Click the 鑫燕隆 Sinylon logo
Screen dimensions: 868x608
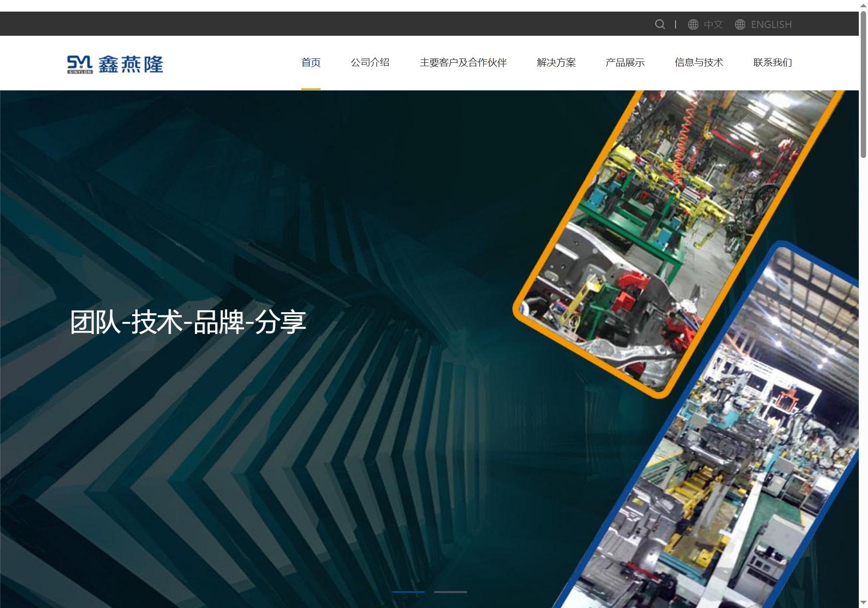(x=115, y=64)
